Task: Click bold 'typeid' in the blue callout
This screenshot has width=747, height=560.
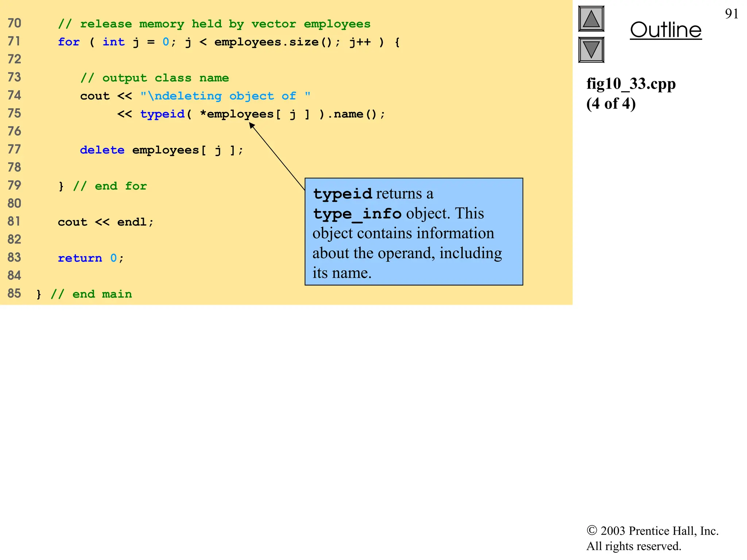Action: pyautogui.click(x=342, y=194)
